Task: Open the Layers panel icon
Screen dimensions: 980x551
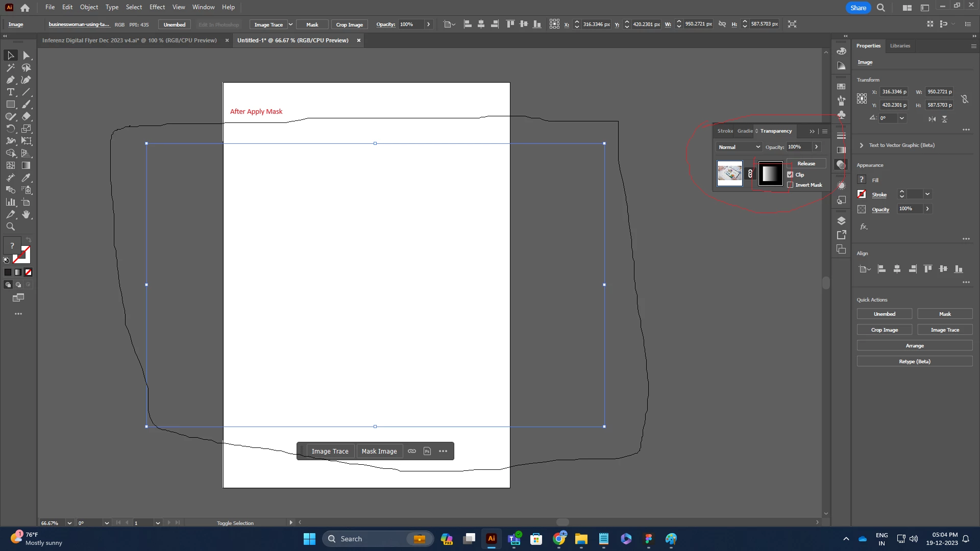Action: click(x=841, y=220)
